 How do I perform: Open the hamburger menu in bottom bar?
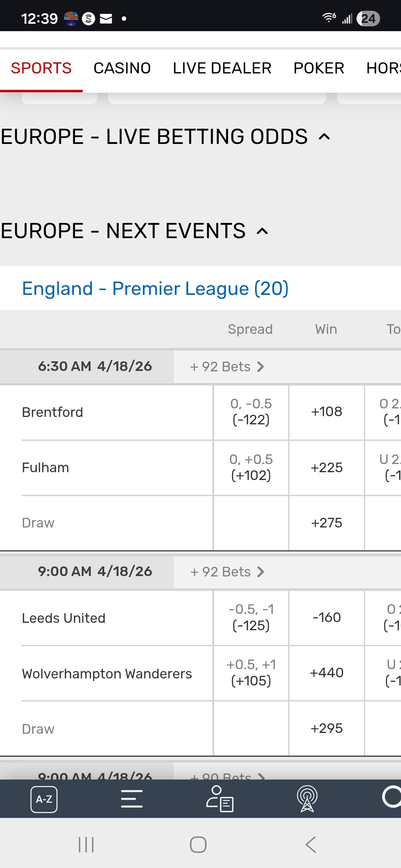pyautogui.click(x=132, y=799)
